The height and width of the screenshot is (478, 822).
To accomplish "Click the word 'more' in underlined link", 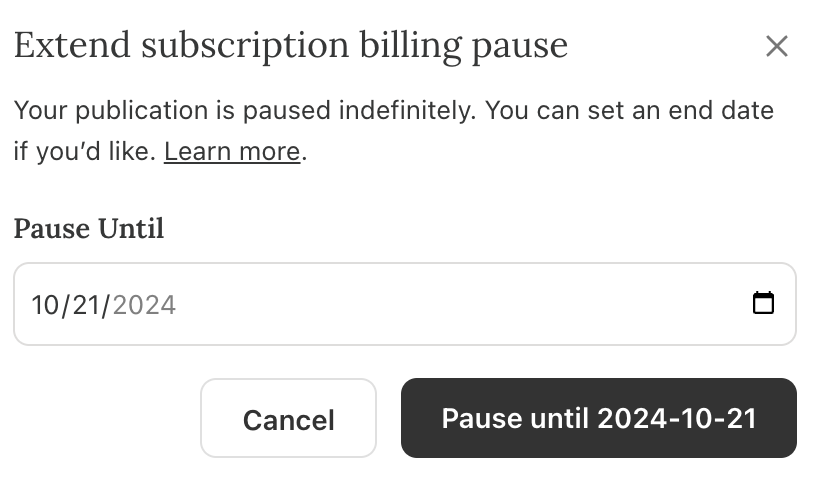I will (x=270, y=152).
